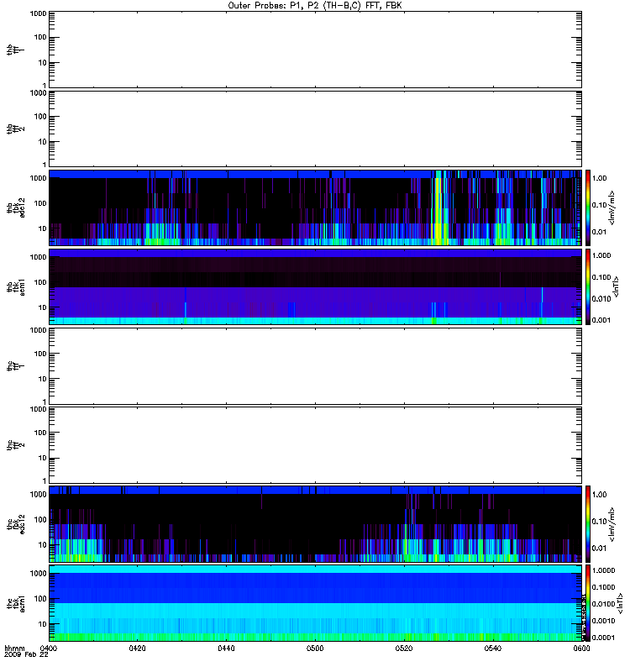The height and width of the screenshot is (672, 630).
Task: Click the '0.010' value on thb scm1 color bar
Action: coord(601,299)
